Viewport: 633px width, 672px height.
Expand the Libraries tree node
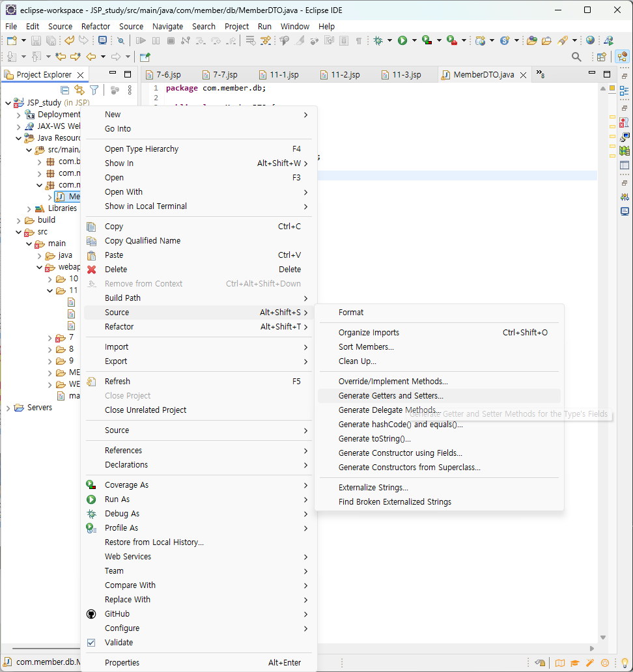click(x=29, y=209)
